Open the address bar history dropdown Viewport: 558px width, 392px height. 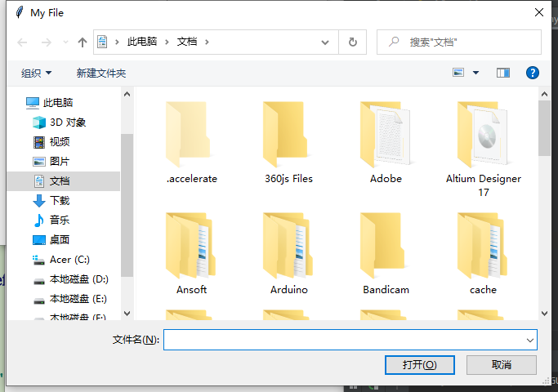coord(325,42)
